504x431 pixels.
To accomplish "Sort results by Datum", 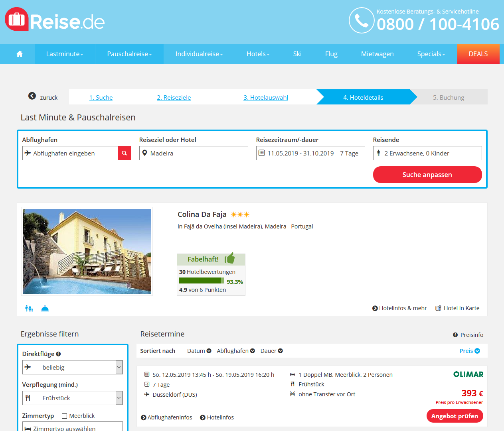I will tap(199, 351).
